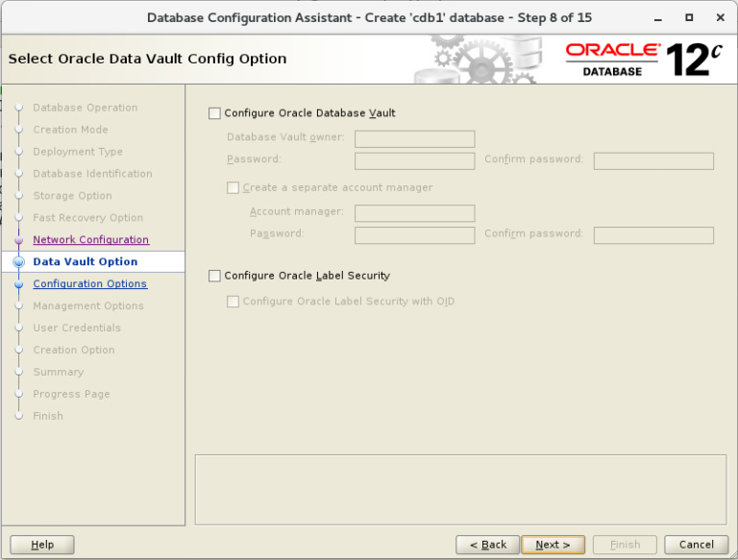
Task: Click Deployment Type step label
Action: 78,152
